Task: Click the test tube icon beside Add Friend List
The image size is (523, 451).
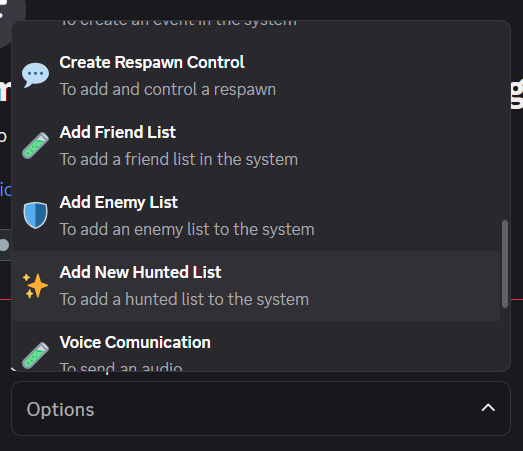Action: [x=35, y=145]
